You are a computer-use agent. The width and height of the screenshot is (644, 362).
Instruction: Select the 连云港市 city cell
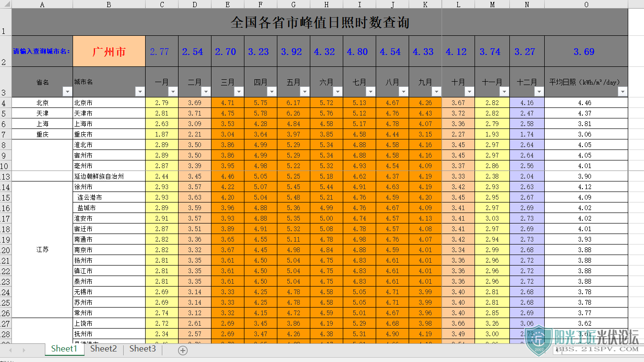109,197
